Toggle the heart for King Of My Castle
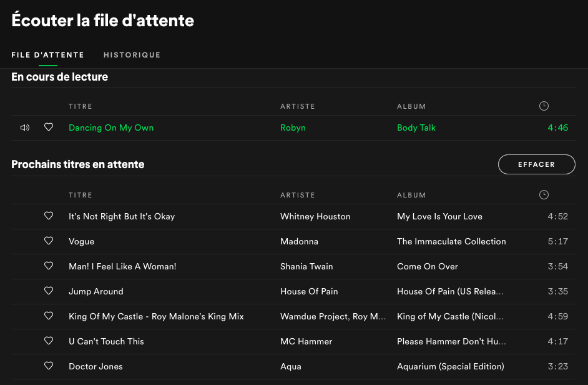Screen dimensions: 588x385 pyautogui.click(x=49, y=316)
